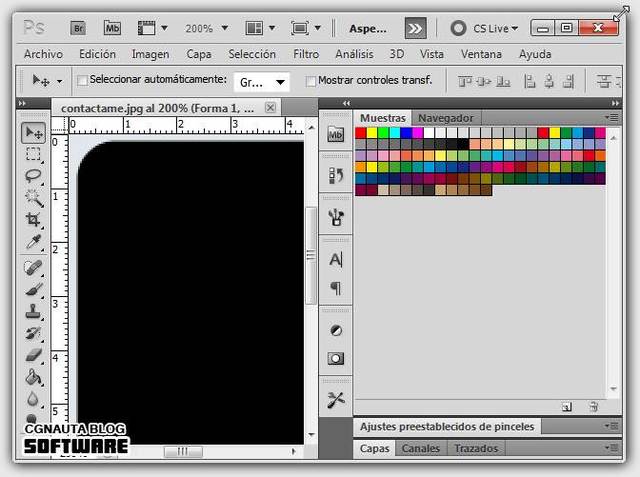Select the Paint Bucket tool
The height and width of the screenshot is (477, 640).
33,377
